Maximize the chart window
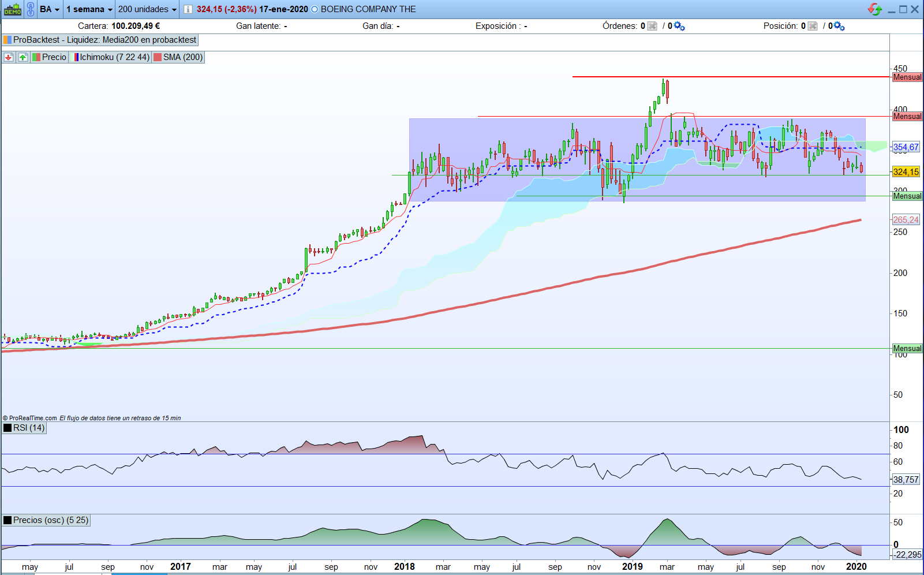 tap(903, 9)
